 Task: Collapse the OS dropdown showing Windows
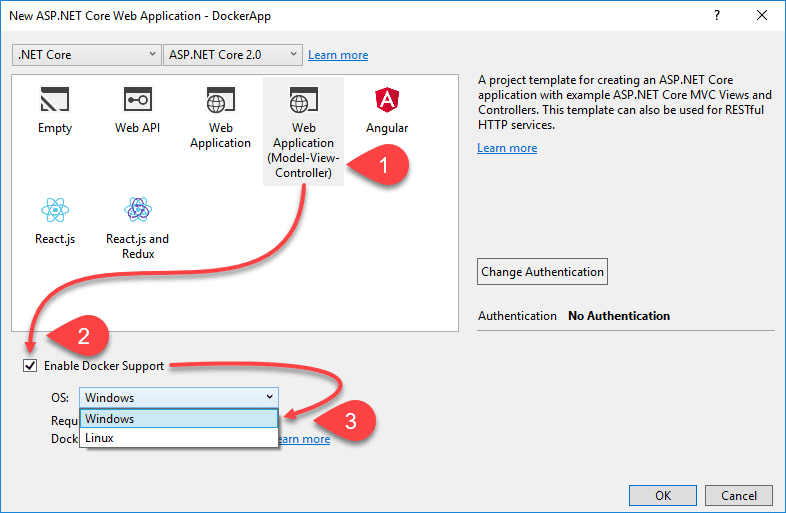(178, 398)
